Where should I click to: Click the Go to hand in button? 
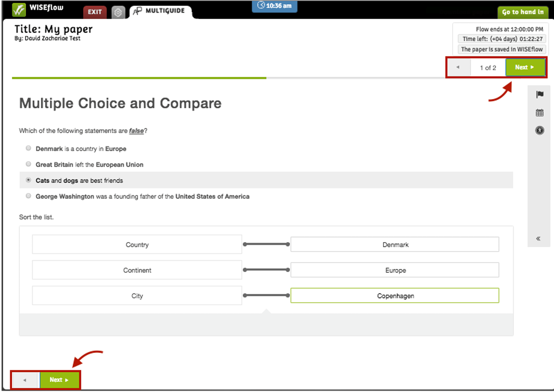click(522, 12)
